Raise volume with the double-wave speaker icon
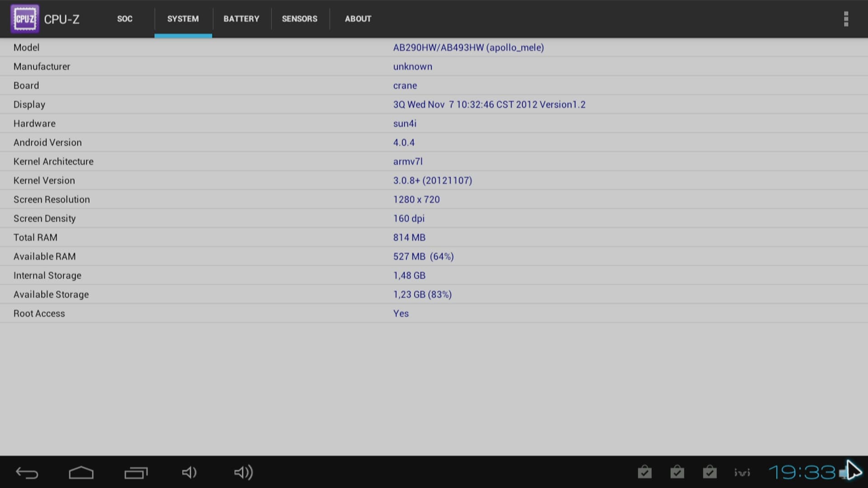Image resolution: width=868 pixels, height=488 pixels. click(x=243, y=473)
